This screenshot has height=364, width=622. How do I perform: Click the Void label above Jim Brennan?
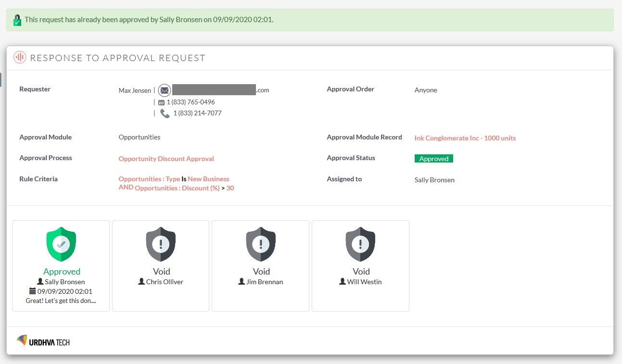[261, 271]
